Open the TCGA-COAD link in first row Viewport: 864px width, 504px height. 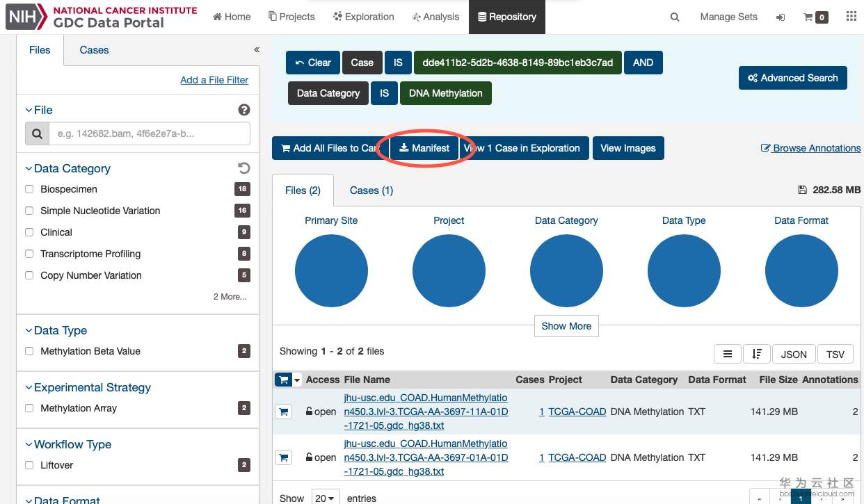pos(577,412)
